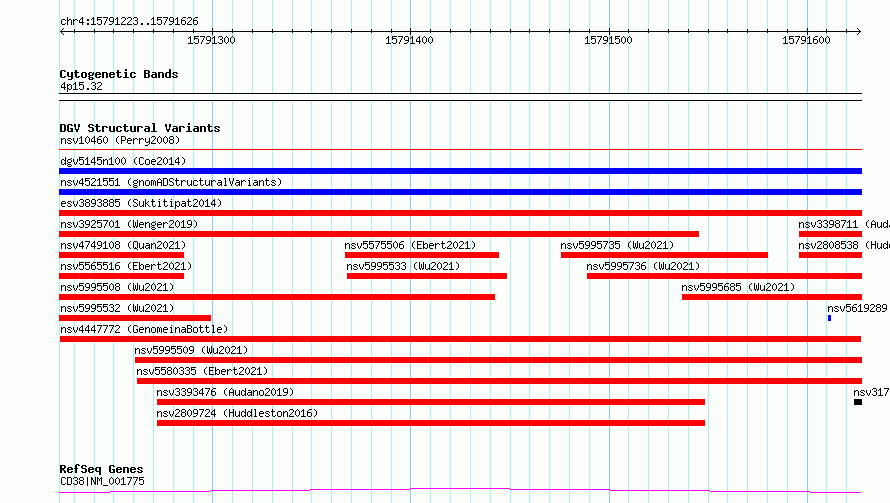Select variant nsv2808538 label
The width and height of the screenshot is (890, 503).
(843, 245)
